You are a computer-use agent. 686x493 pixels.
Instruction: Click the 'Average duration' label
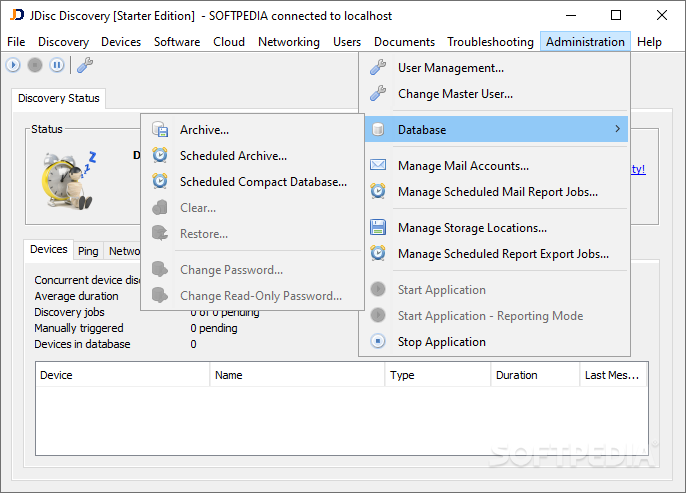pos(76,296)
